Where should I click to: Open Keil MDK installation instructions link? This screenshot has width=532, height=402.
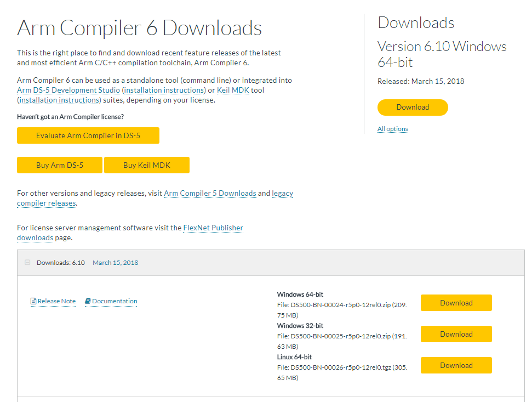59,100
